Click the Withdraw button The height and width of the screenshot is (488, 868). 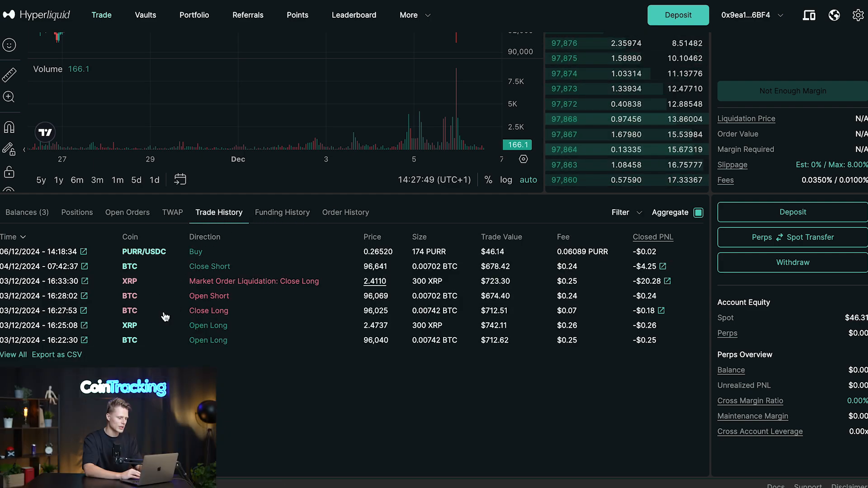point(793,263)
